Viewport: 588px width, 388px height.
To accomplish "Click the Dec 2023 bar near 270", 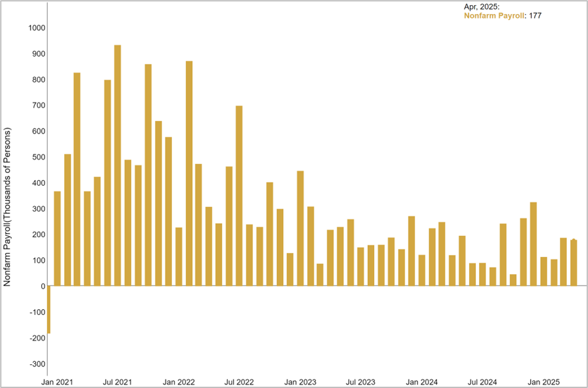I will click(x=411, y=251).
